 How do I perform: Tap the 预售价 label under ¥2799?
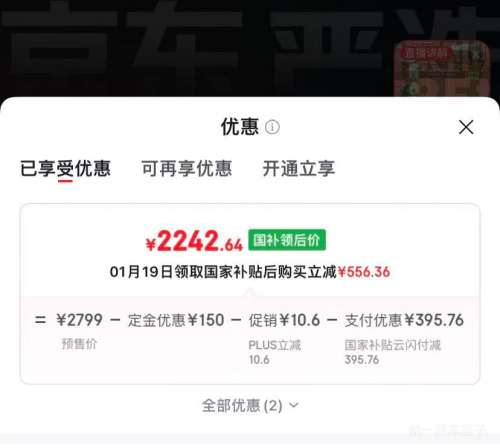pyautogui.click(x=79, y=344)
